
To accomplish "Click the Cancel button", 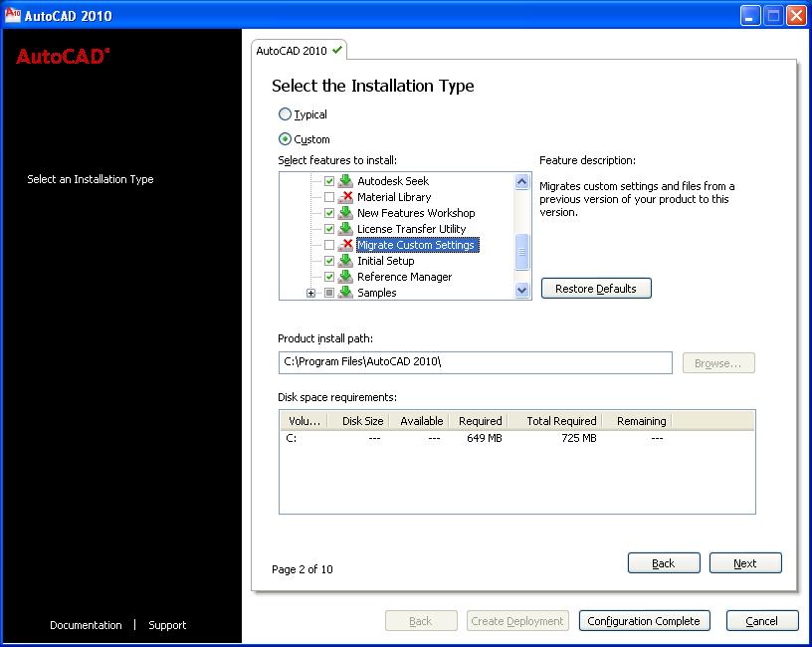I will [x=762, y=620].
